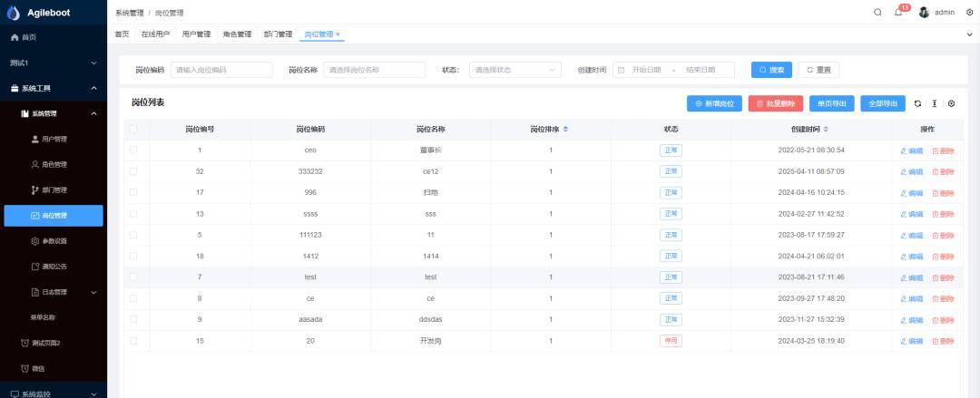
Task: Check the box for the aasada row
Action: (x=133, y=319)
